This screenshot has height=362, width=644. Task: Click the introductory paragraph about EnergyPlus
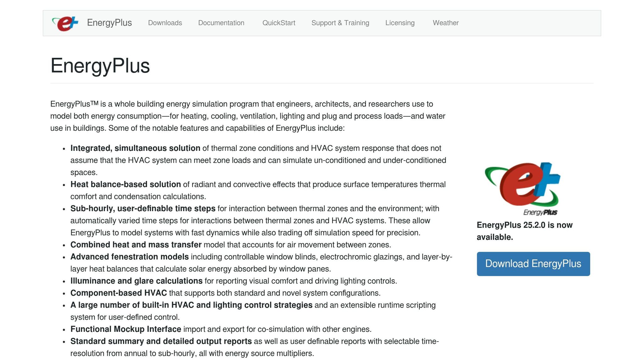click(248, 116)
